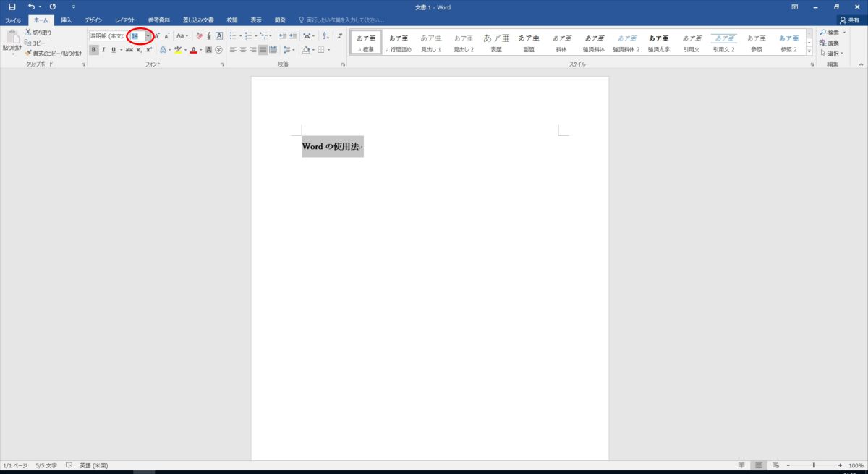Apply the 行間詰め style
Viewport: 868px width, 474px height.
pyautogui.click(x=398, y=43)
